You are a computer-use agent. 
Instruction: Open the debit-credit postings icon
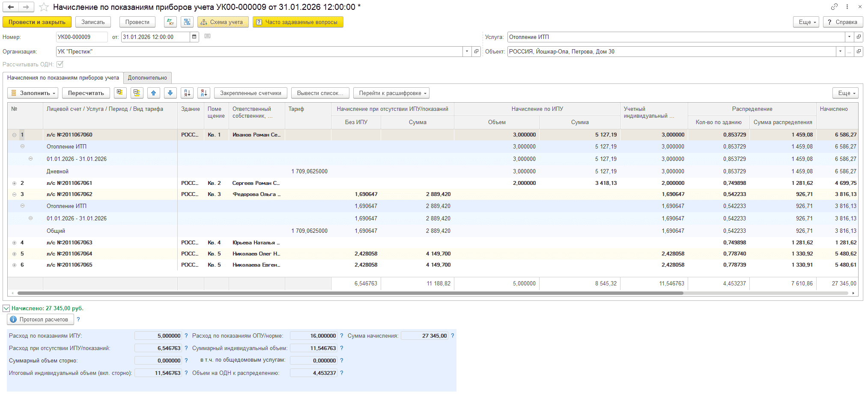(170, 22)
